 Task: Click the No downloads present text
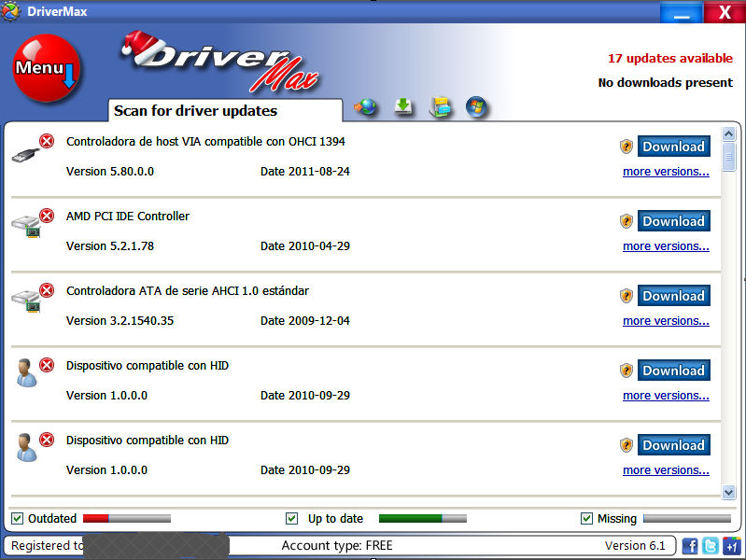coord(665,82)
